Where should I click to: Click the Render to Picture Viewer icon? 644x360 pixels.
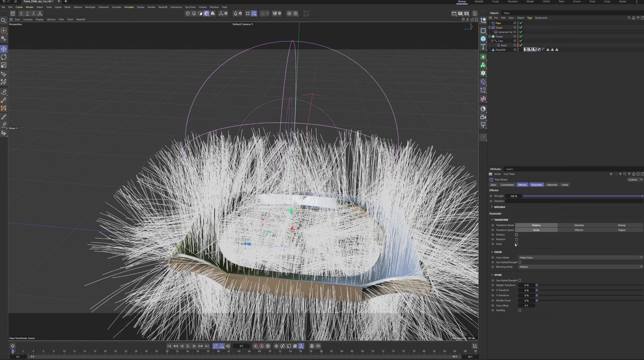click(x=460, y=13)
